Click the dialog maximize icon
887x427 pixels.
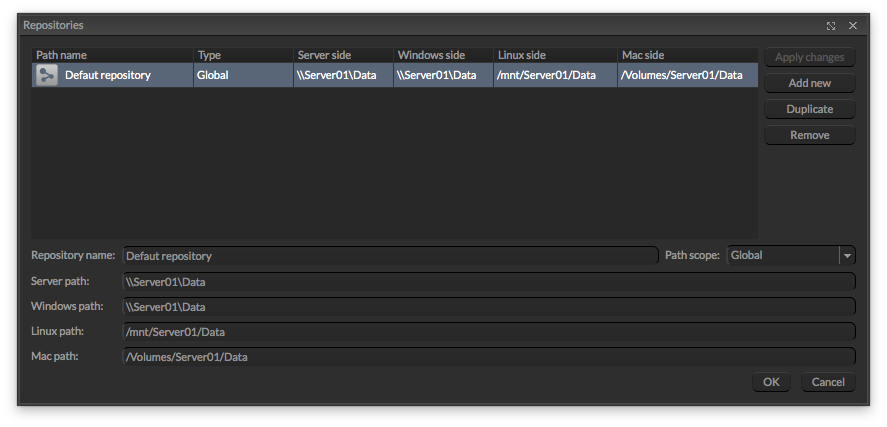[831, 25]
